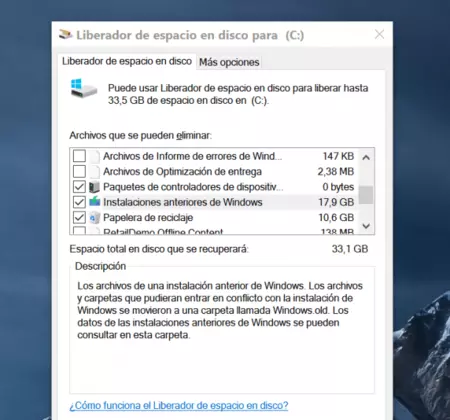Screen dimensions: 450x420
Task: Uncheck the Papelera de reciclaje checkbox
Action: 79,218
